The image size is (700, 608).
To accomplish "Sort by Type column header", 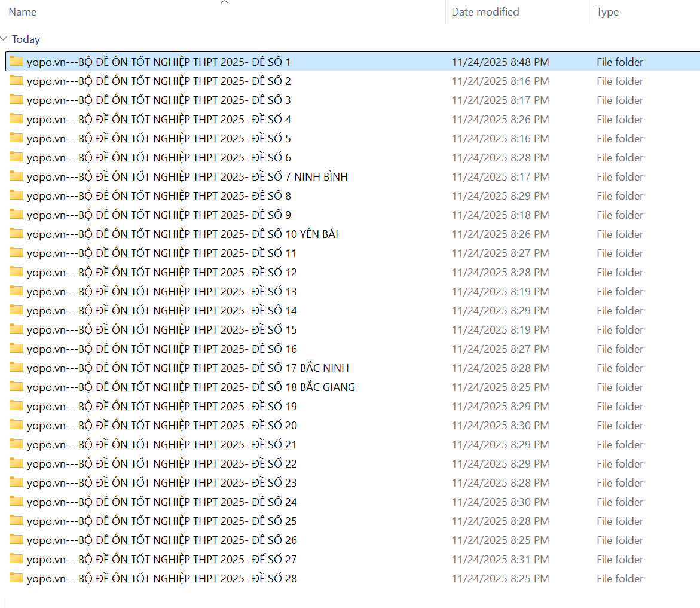I will [607, 12].
